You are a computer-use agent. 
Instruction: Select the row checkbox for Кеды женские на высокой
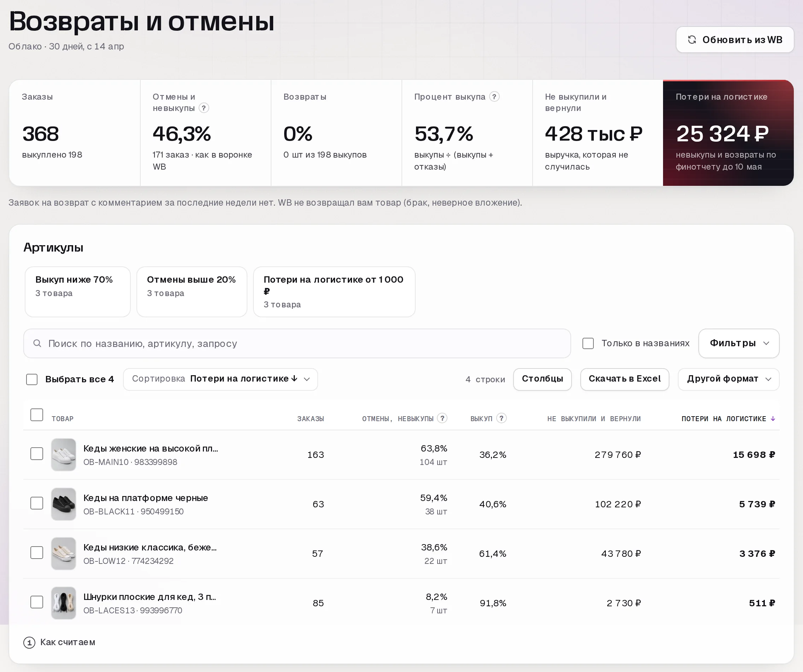point(37,454)
